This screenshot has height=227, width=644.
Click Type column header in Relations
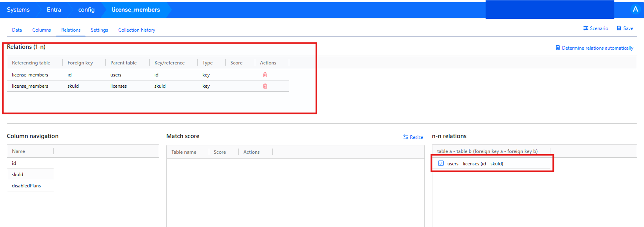[208, 63]
